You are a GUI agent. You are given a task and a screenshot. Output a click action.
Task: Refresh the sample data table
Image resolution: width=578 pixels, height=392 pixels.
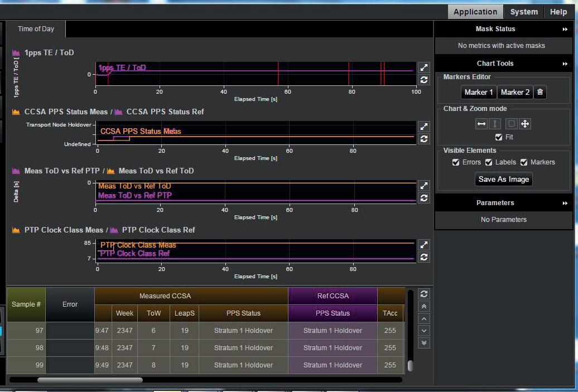tap(424, 294)
